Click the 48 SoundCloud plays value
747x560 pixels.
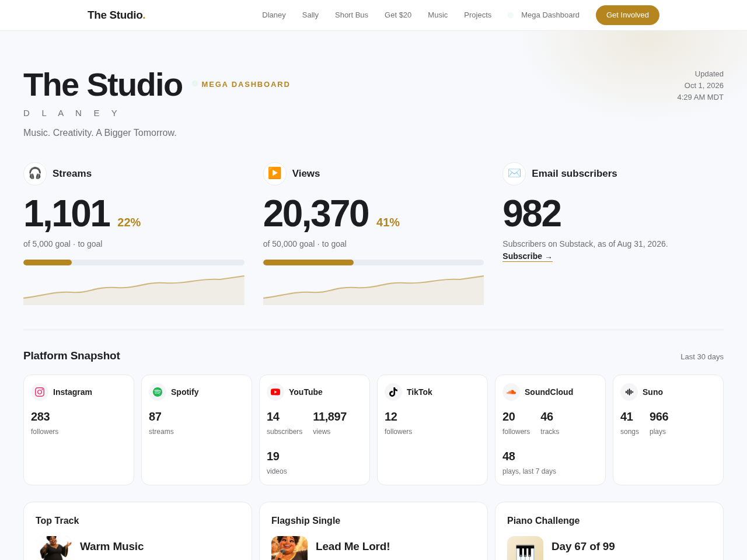[x=509, y=456]
